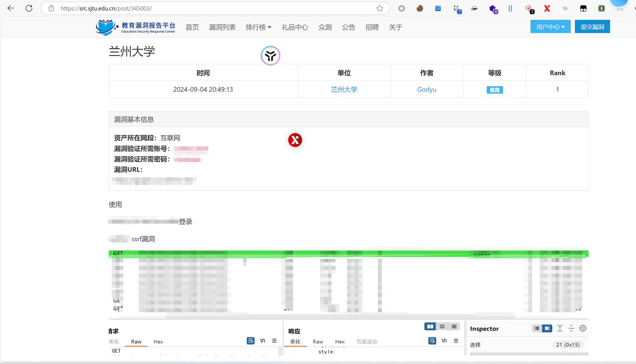
Task: Click the floating red X badge on page
Action: click(x=295, y=140)
